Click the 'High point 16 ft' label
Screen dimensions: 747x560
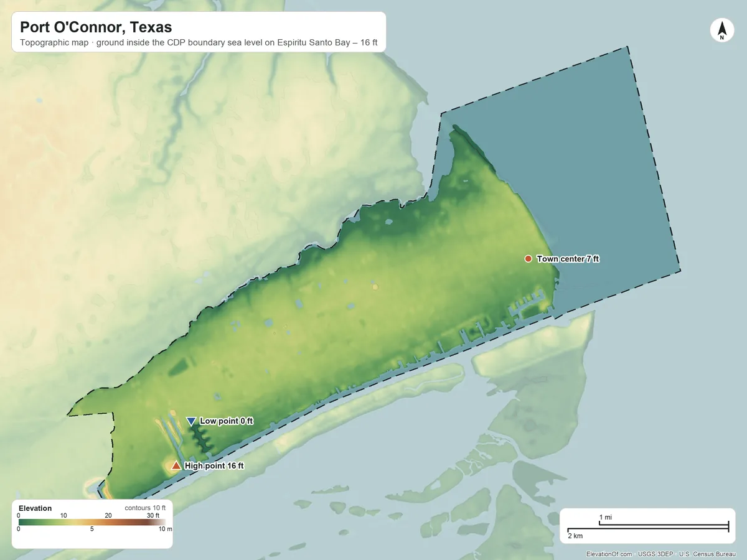coord(214,465)
